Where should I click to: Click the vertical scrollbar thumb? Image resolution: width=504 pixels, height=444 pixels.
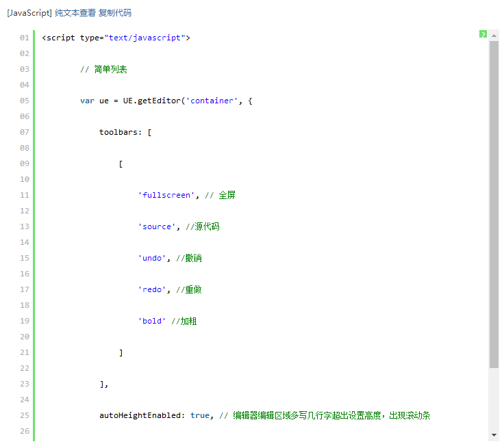click(494, 204)
